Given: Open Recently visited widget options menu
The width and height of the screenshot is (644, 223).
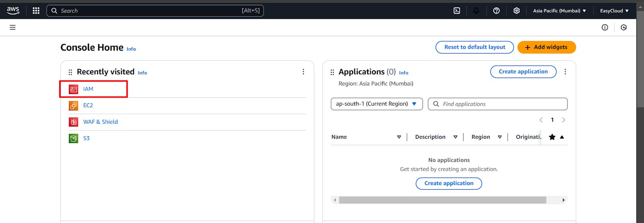Looking at the screenshot, I should click(303, 72).
